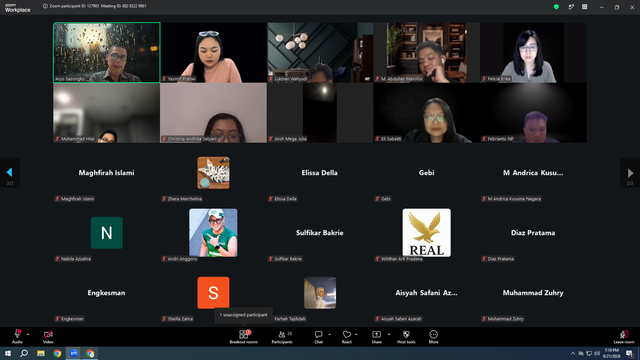Click the grid view layout icon
The height and width of the screenshot is (360, 640).
coord(584,7)
